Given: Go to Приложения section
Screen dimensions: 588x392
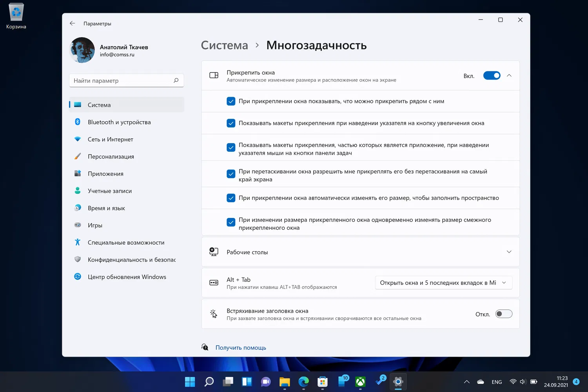Looking at the screenshot, I should click(x=127, y=174).
